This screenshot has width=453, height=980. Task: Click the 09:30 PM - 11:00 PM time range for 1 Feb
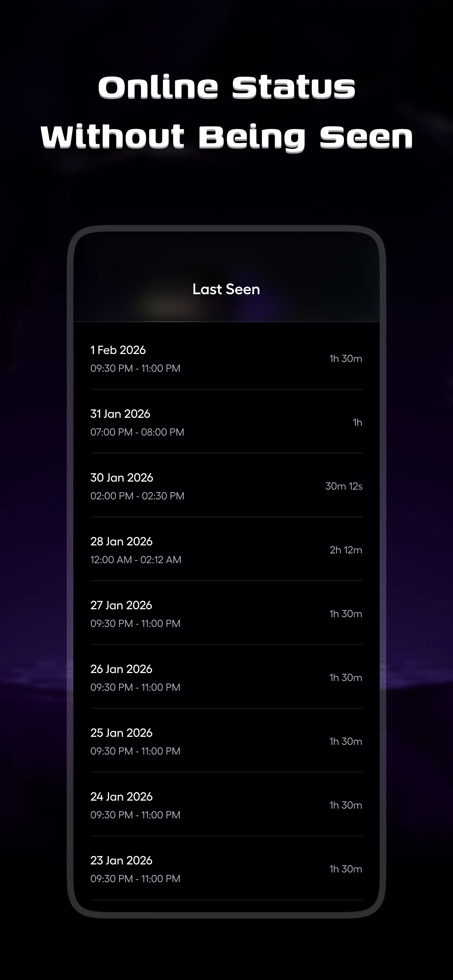pos(135,368)
